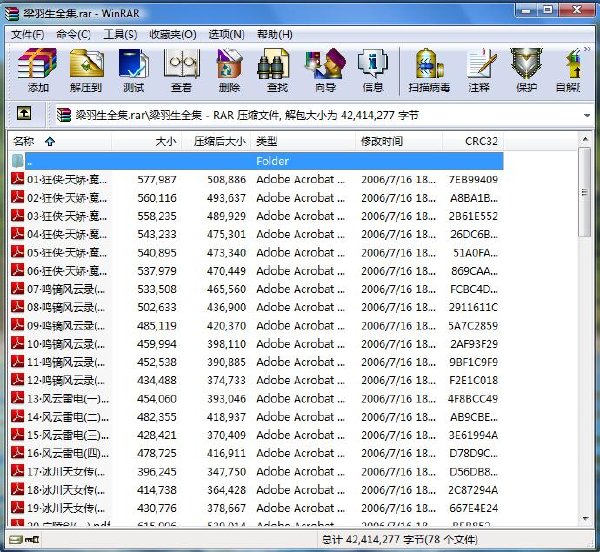Image resolution: width=600 pixels, height=552 pixels.
Task: Select the file 19·冰川天女传
Action: coord(66,508)
